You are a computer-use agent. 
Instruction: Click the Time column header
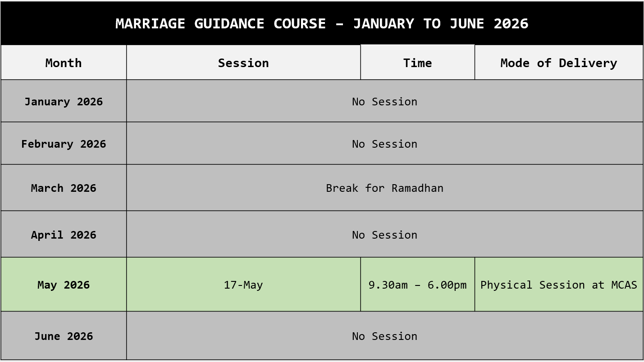tap(417, 63)
